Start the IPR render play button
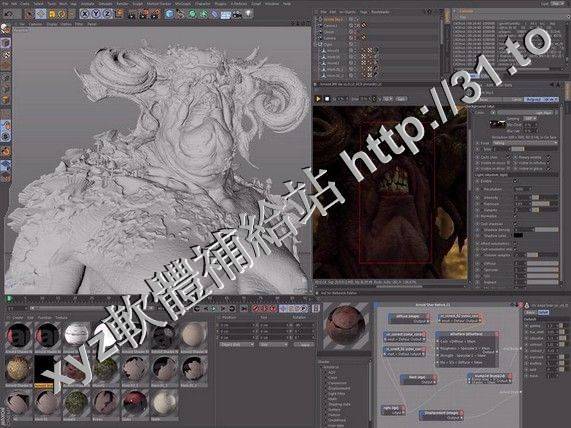 pyautogui.click(x=318, y=99)
